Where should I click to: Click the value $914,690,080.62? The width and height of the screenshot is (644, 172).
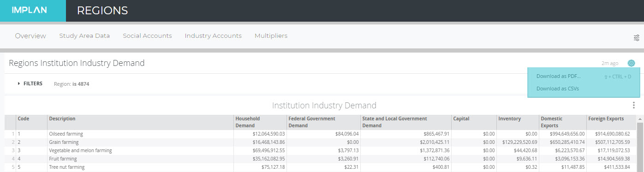[x=612, y=134]
